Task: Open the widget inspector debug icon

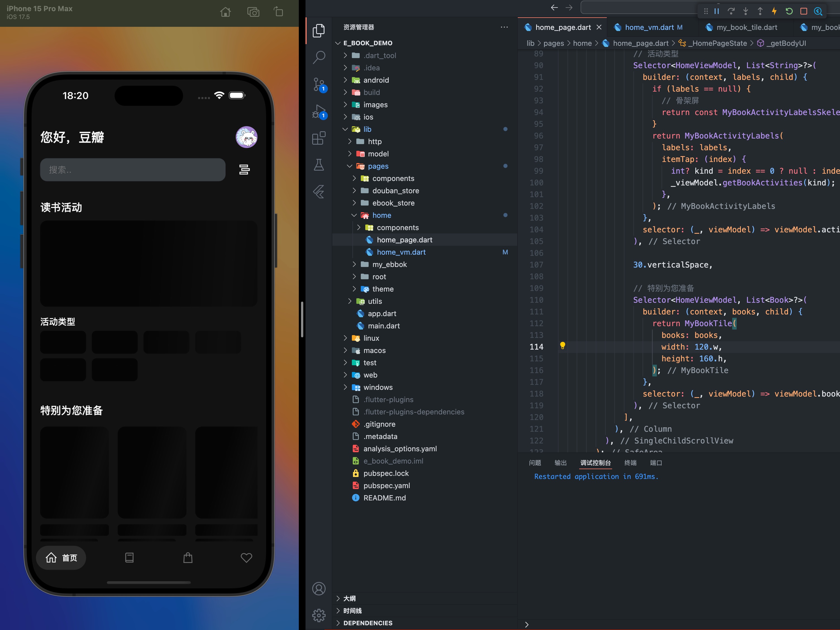Action: click(818, 11)
